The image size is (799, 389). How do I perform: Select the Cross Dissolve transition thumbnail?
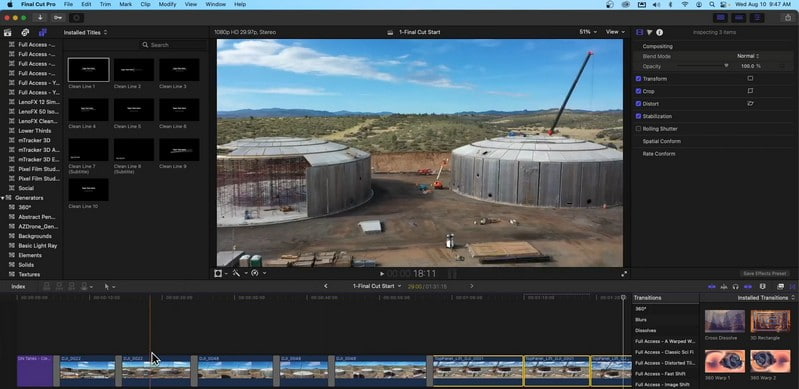(x=725, y=321)
